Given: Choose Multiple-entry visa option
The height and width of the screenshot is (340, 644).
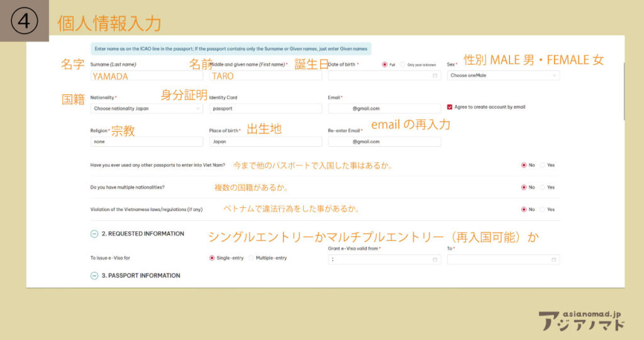Looking at the screenshot, I should coord(252,258).
